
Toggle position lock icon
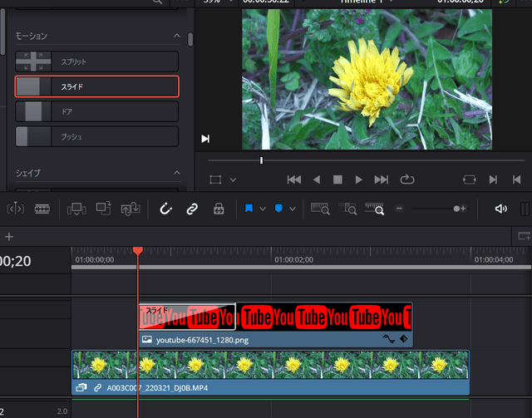pyautogui.click(x=219, y=209)
